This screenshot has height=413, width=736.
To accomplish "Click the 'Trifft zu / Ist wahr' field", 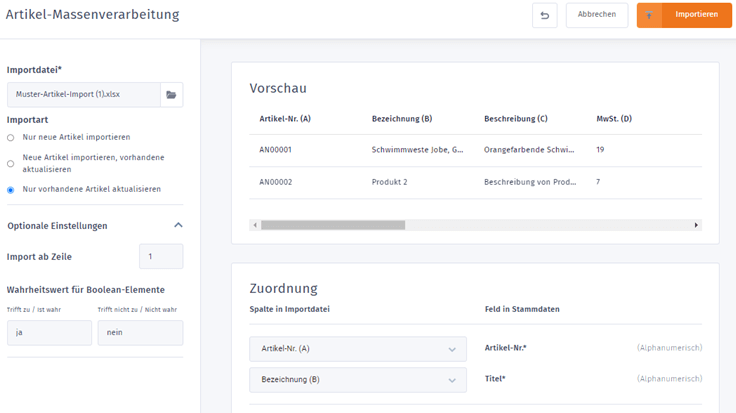I will pyautogui.click(x=49, y=333).
